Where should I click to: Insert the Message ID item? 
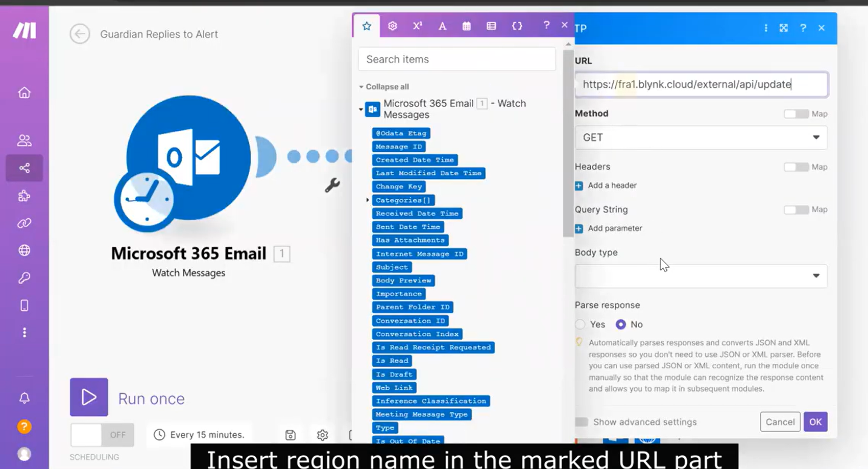tap(399, 147)
